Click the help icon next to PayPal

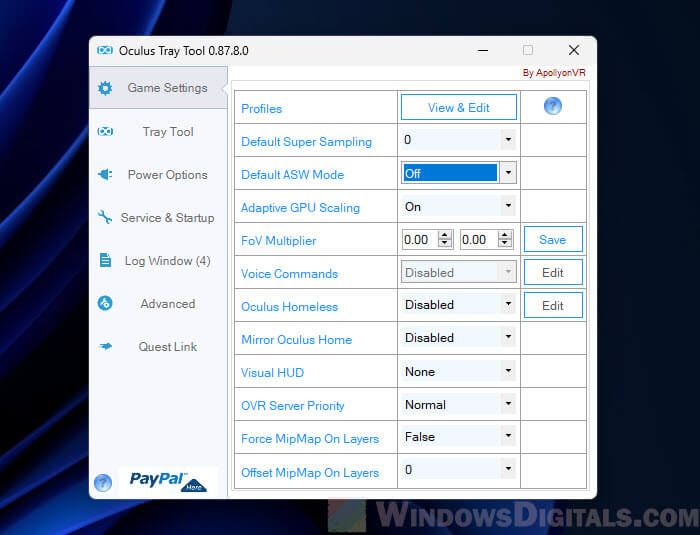tap(103, 483)
